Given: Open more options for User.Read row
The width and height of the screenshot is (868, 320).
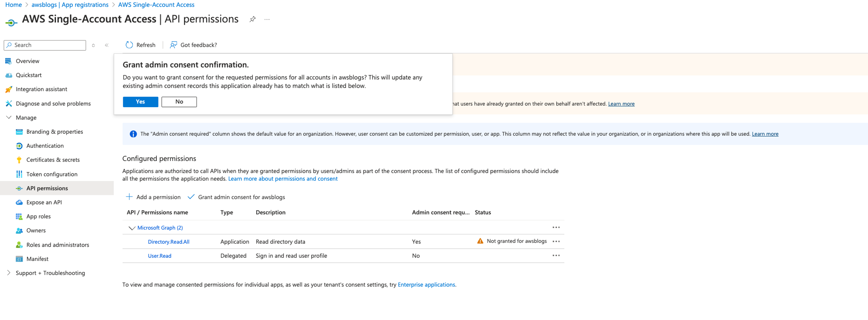Looking at the screenshot, I should pos(556,256).
